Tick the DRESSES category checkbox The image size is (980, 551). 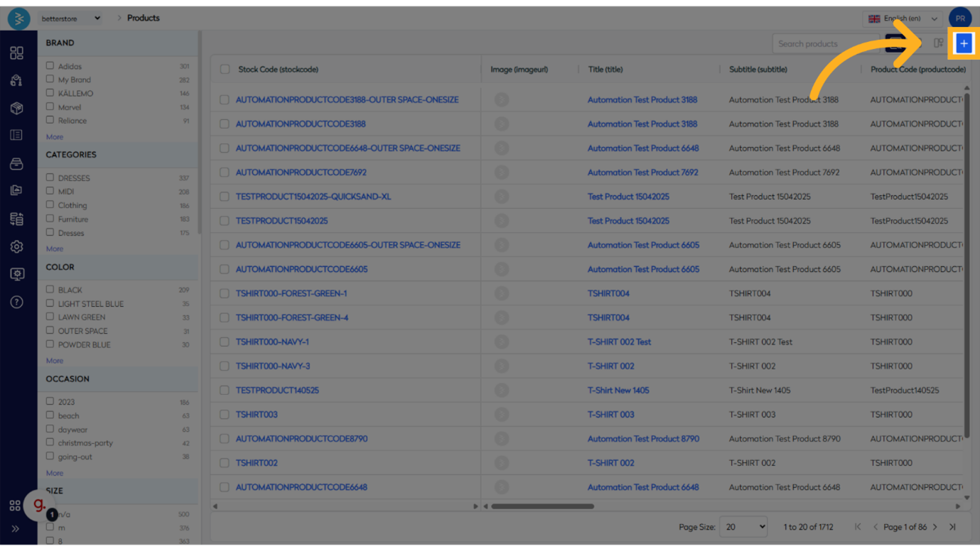[50, 178]
